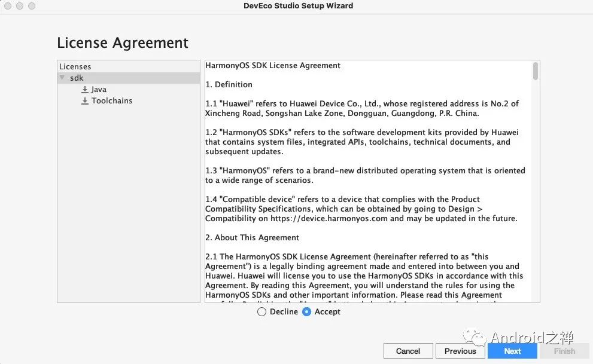
Task: Click the macOS red close window button
Action: click(x=8, y=6)
